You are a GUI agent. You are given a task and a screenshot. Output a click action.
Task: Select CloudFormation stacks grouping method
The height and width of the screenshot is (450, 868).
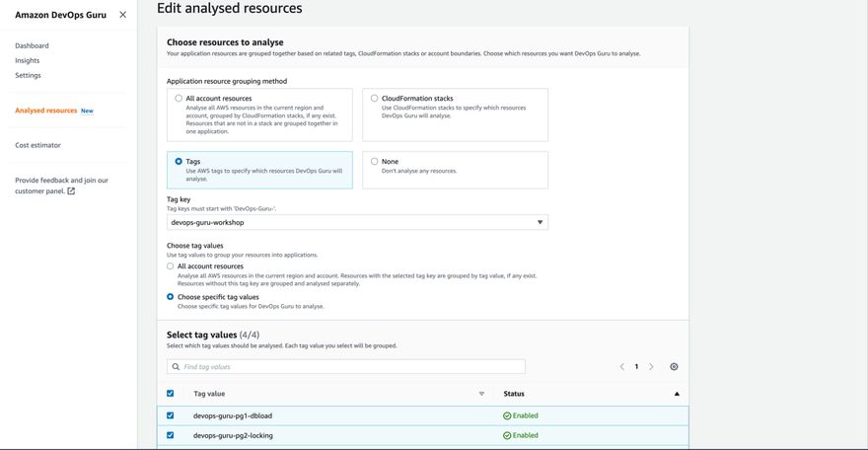point(374,98)
